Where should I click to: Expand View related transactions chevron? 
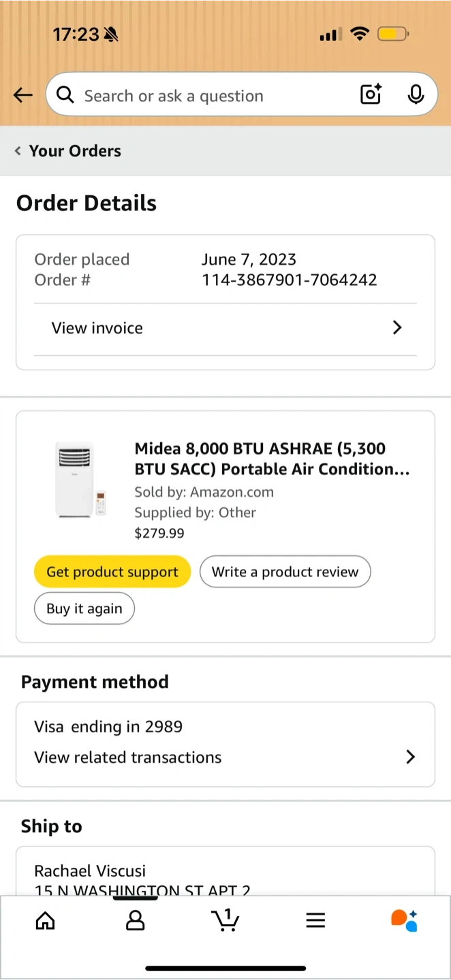pos(410,757)
